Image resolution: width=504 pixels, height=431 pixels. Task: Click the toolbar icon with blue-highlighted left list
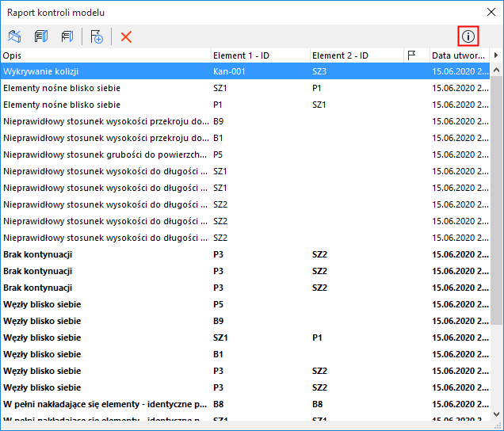point(67,36)
